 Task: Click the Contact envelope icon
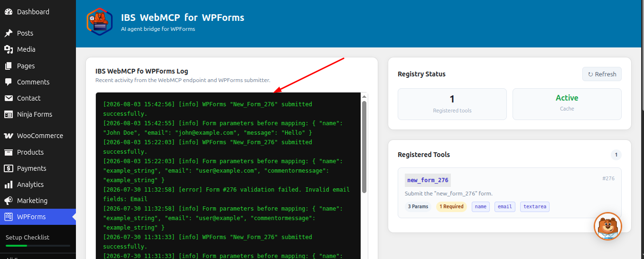tap(9, 98)
